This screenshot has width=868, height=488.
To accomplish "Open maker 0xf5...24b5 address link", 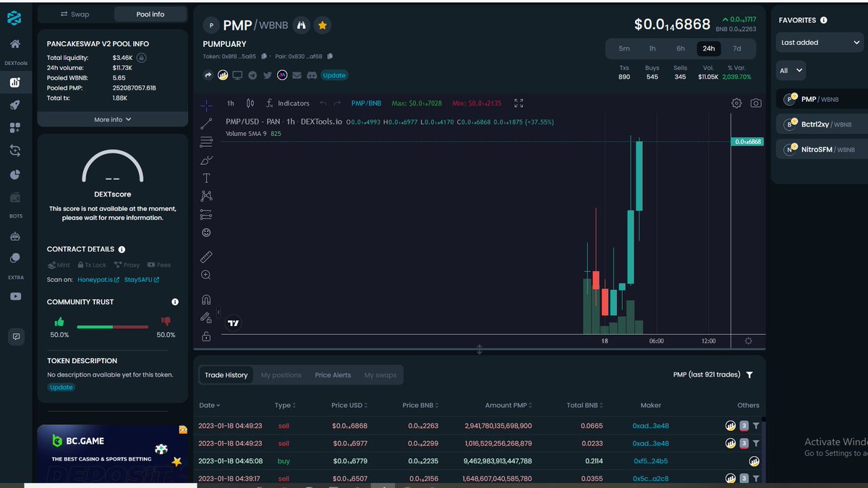I will tap(650, 461).
